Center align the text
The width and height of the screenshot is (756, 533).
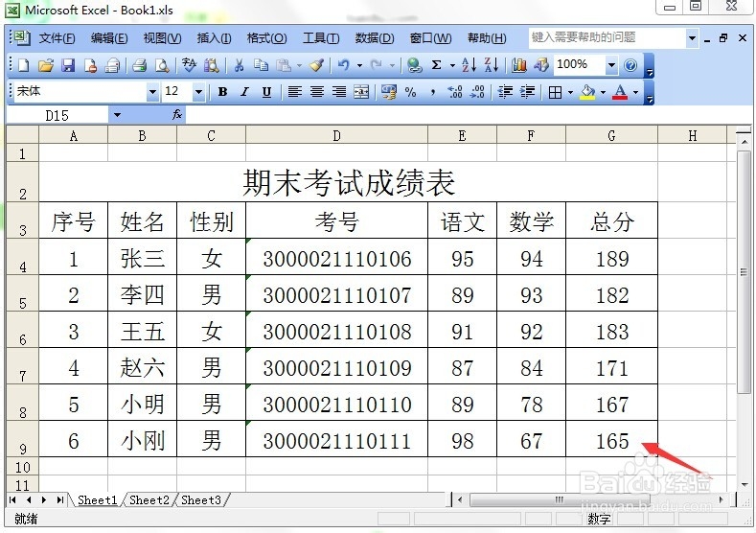click(x=317, y=92)
